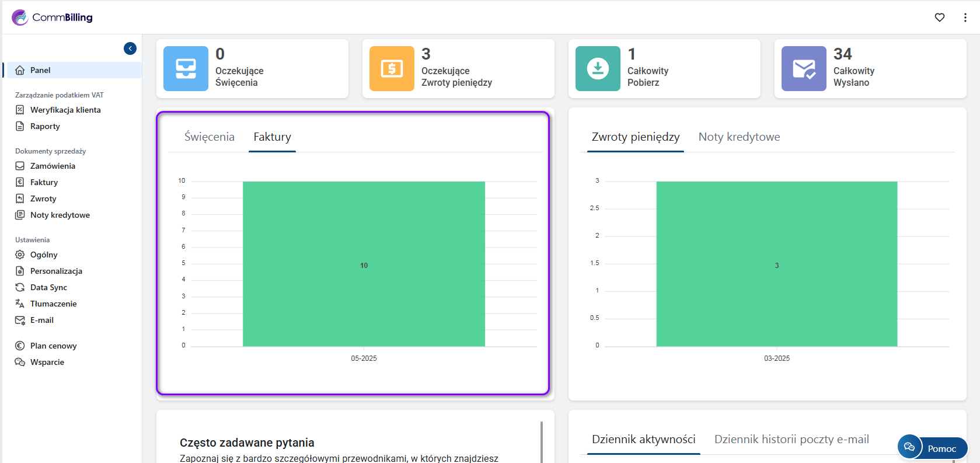Click the Weryfikacja klienta sidebar icon
The image size is (980, 463).
tap(20, 110)
